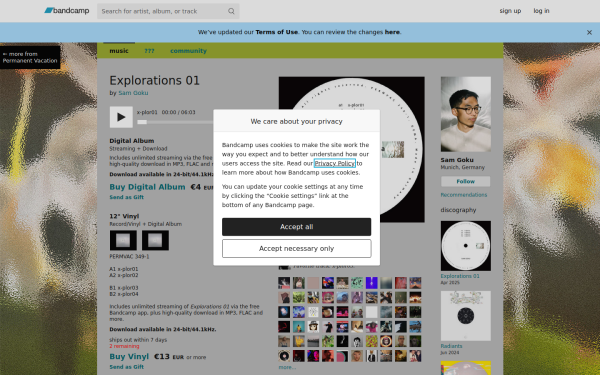The image size is (600, 375).
Task: Open the Radiants title link
Action: coord(452,346)
